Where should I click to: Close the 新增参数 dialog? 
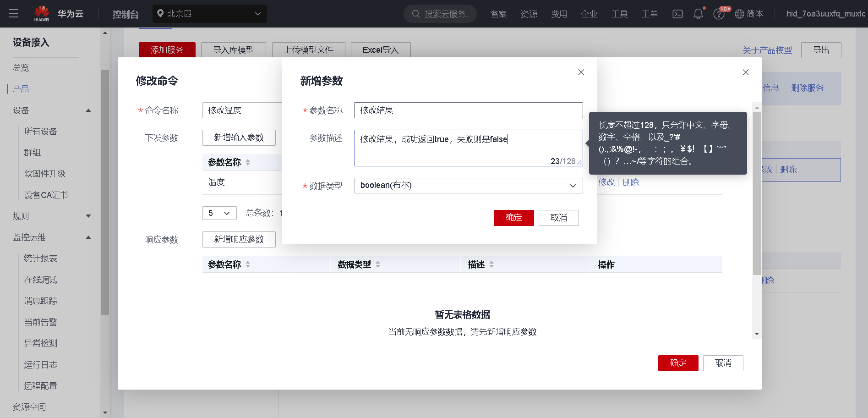click(x=581, y=72)
